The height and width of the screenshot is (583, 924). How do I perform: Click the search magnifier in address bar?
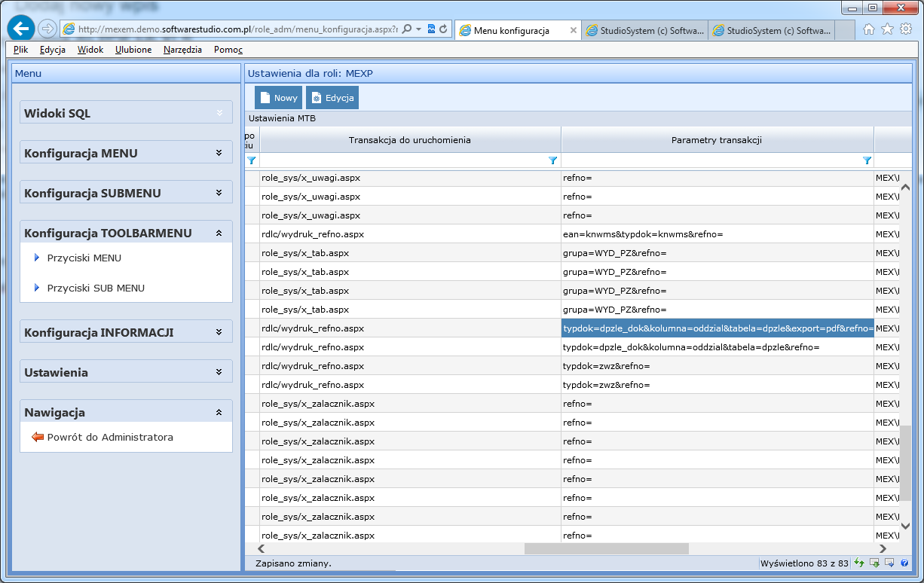pyautogui.click(x=407, y=29)
